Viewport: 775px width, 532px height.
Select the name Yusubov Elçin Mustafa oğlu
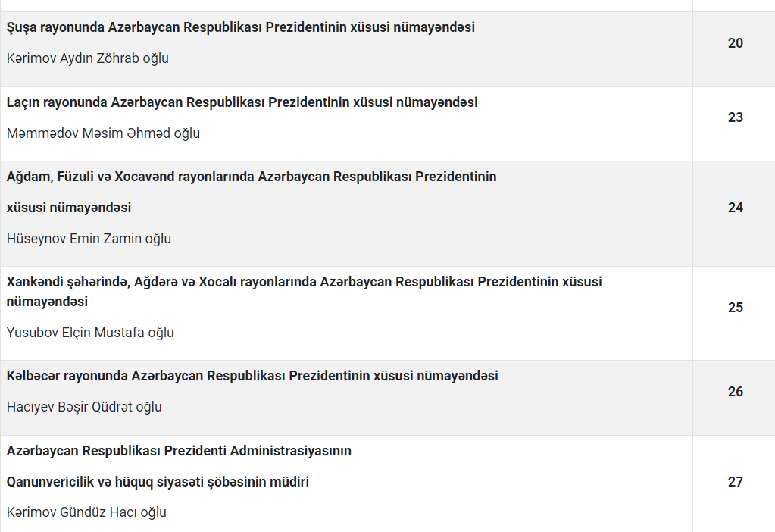click(90, 333)
